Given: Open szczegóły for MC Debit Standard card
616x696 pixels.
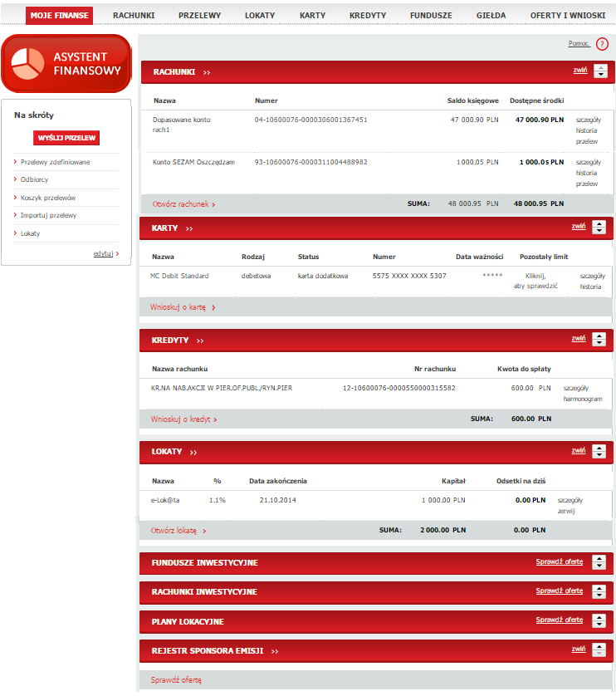Looking at the screenshot, I should pos(593,276).
